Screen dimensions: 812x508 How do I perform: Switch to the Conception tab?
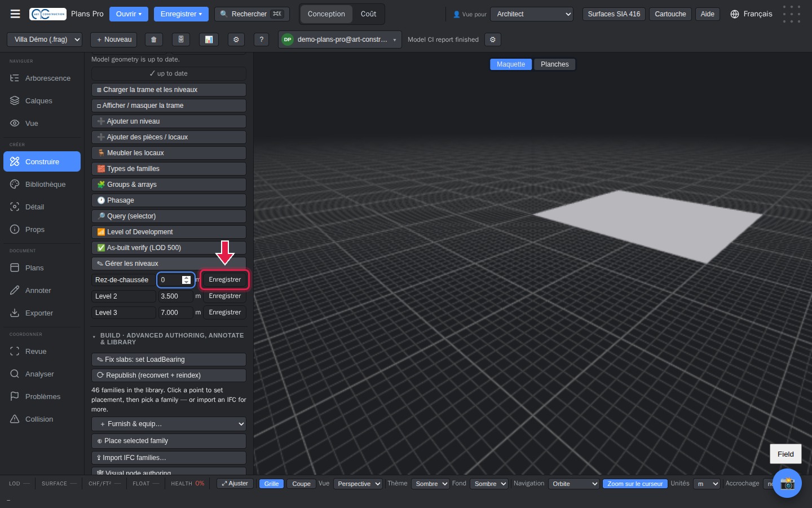point(326,14)
